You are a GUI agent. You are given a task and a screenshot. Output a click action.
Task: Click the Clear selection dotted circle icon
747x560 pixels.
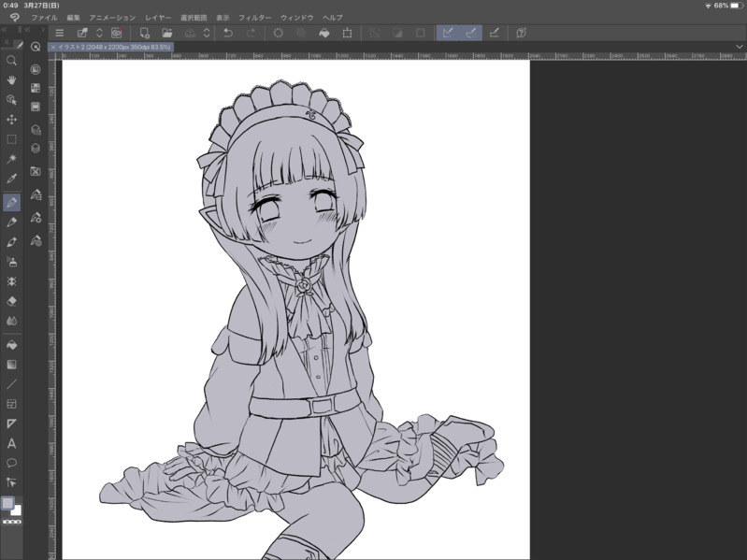pyautogui.click(x=279, y=33)
